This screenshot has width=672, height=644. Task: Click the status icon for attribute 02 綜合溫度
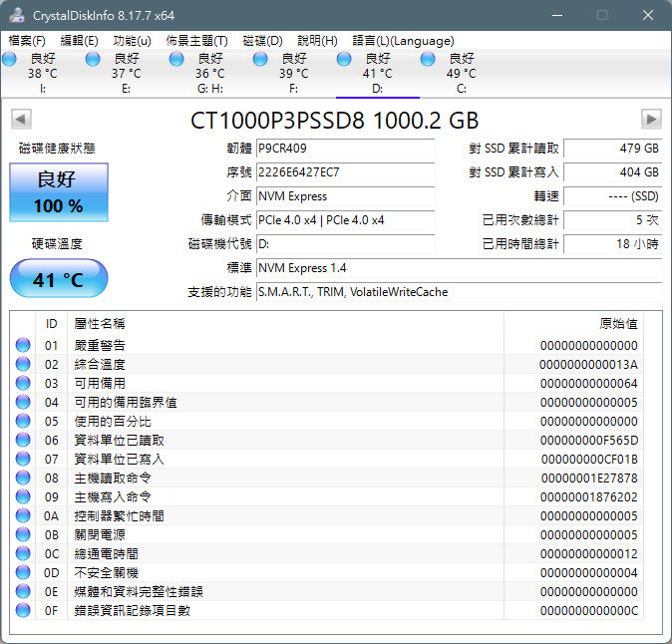click(23, 365)
